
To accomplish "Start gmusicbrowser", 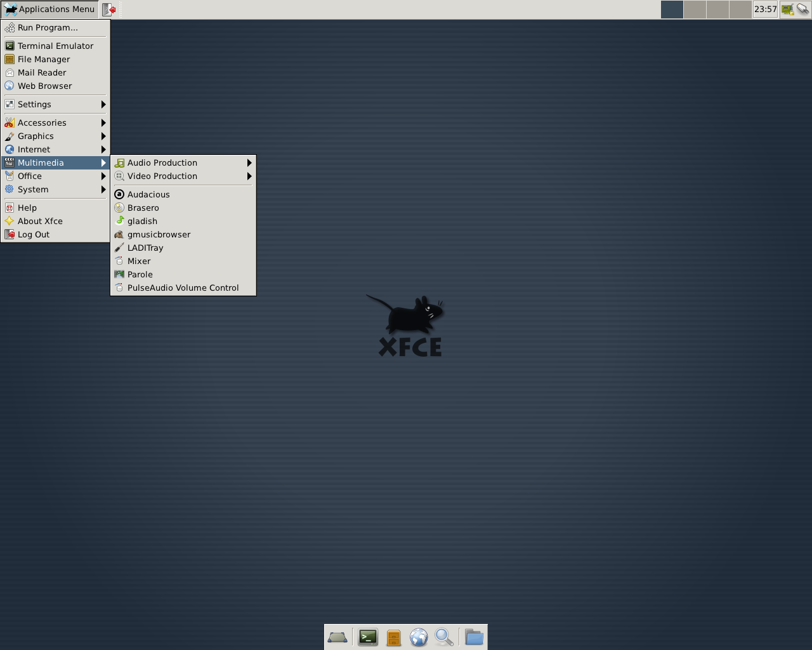I will click(x=183, y=234).
